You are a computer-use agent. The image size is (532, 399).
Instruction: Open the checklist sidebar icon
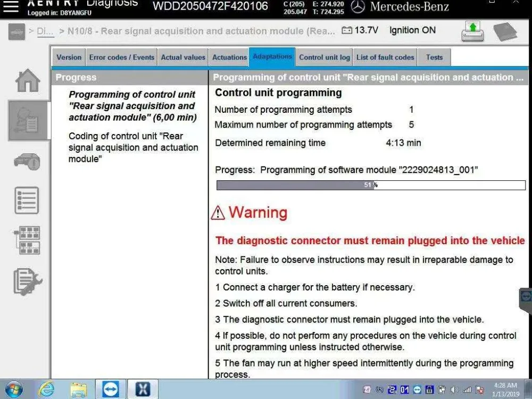click(x=27, y=200)
